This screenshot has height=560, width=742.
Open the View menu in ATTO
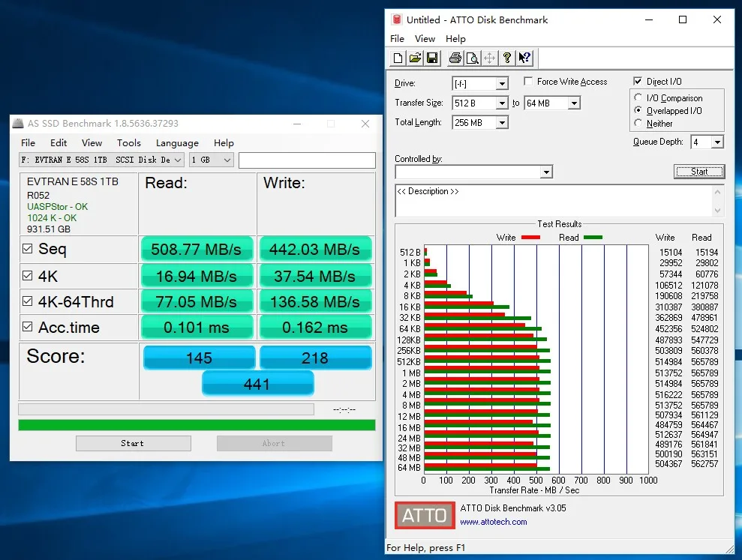(x=425, y=39)
